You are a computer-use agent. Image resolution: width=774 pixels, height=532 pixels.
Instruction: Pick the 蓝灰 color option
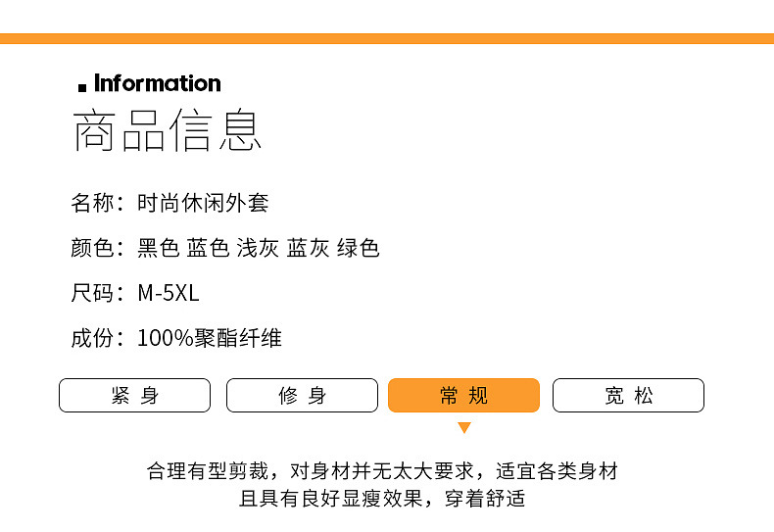tap(308, 249)
